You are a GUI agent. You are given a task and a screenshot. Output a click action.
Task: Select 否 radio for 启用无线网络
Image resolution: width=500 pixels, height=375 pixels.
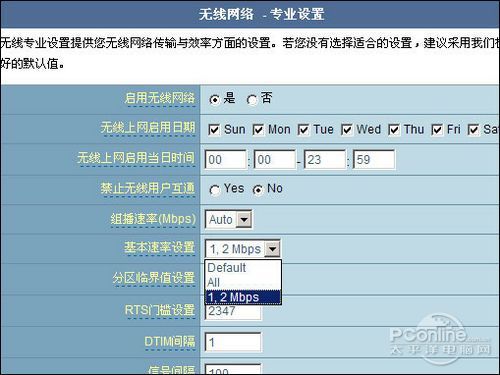[252, 100]
